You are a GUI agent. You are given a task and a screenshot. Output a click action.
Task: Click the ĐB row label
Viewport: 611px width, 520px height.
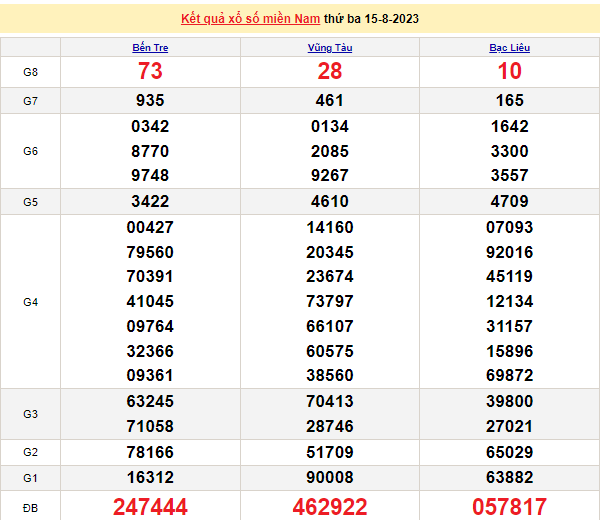[x=30, y=507]
